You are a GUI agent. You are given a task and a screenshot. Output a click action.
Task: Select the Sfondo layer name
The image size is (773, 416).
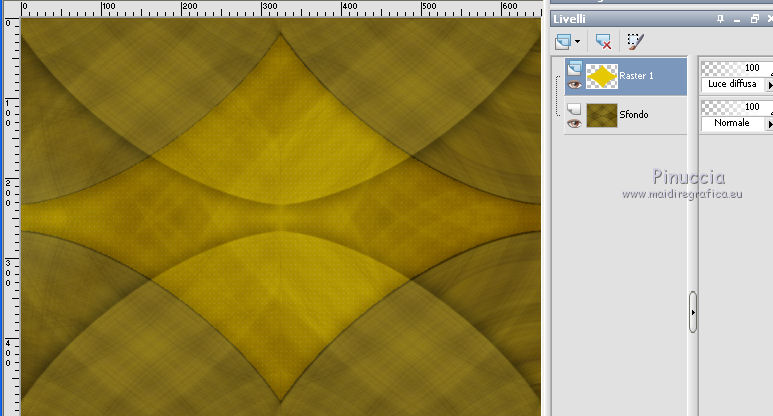[x=633, y=114]
